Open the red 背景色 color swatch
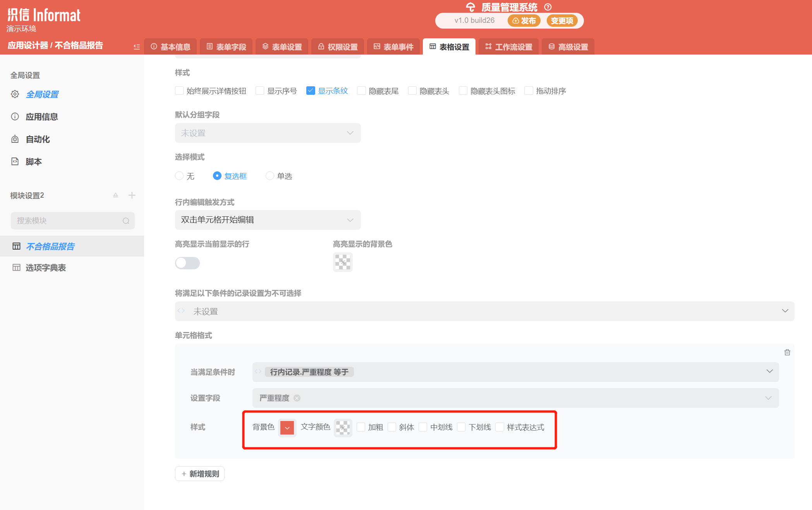812x510 pixels. [287, 428]
